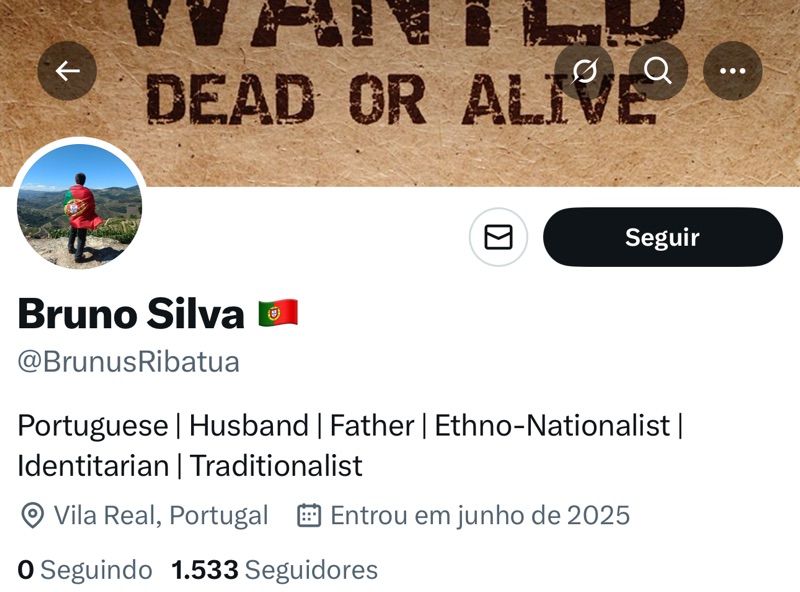Follow the account with the Seguir button
This screenshot has height=592, width=800.
pos(663,237)
